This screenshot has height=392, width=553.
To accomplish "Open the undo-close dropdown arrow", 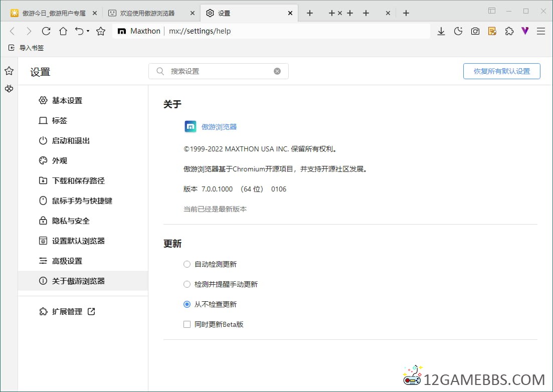I will pos(88,31).
